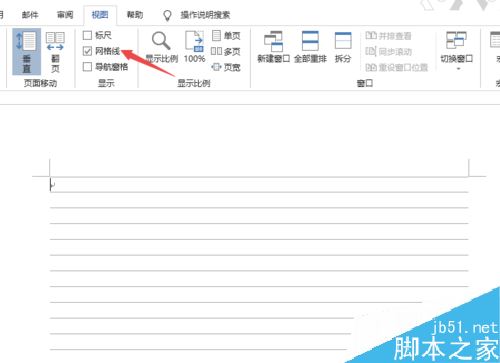Image resolution: width=500 pixels, height=363 pixels.
Task: Click View Side by Side (并排查看)
Action: coord(388,36)
